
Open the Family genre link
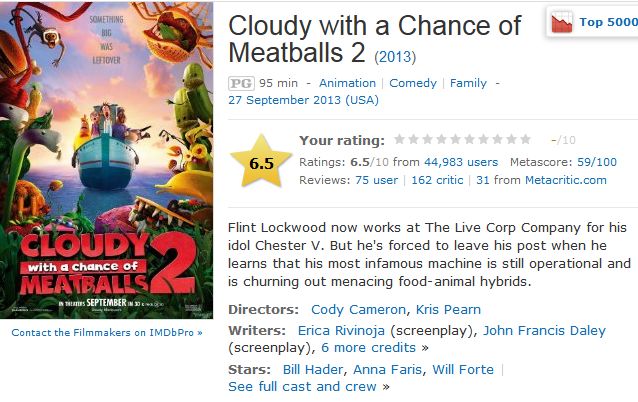468,83
